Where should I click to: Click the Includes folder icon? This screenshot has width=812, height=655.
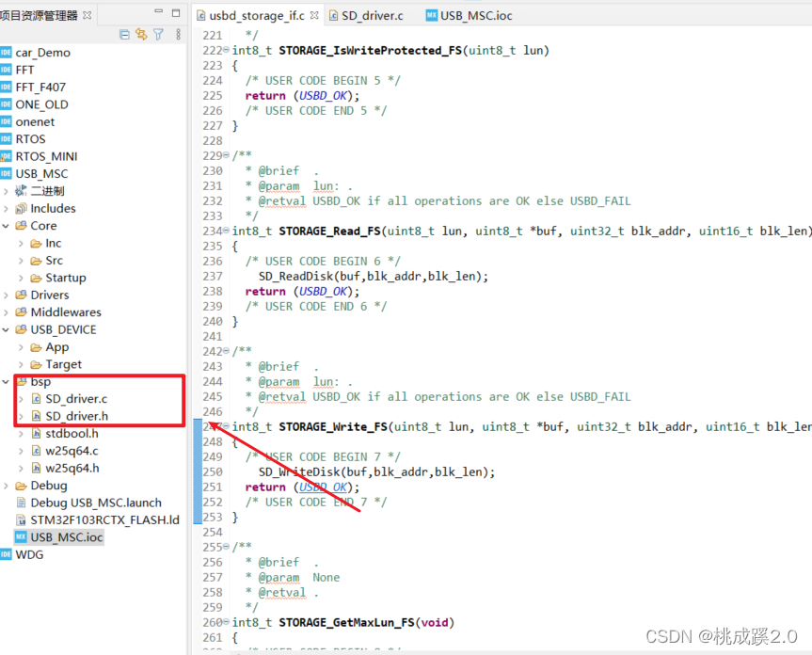click(21, 208)
